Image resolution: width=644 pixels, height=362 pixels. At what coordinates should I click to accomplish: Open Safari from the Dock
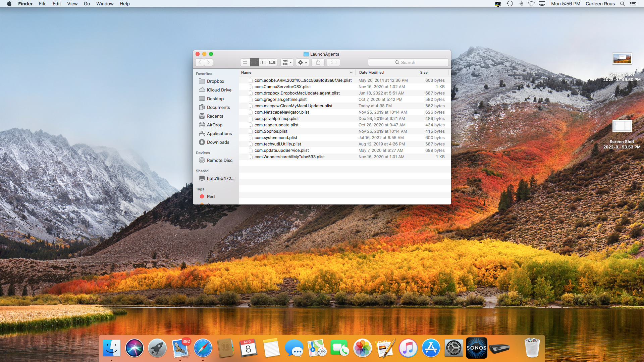coord(203,348)
